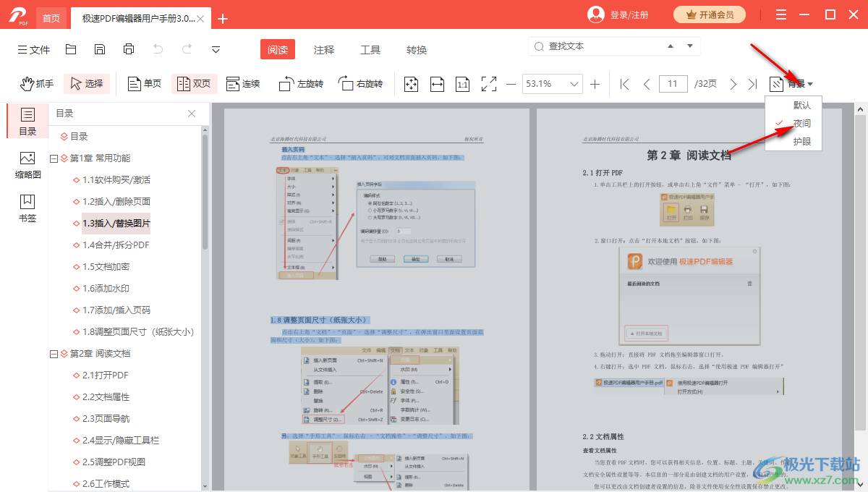Zoom out with the minus icon
868x492 pixels.
coord(511,84)
